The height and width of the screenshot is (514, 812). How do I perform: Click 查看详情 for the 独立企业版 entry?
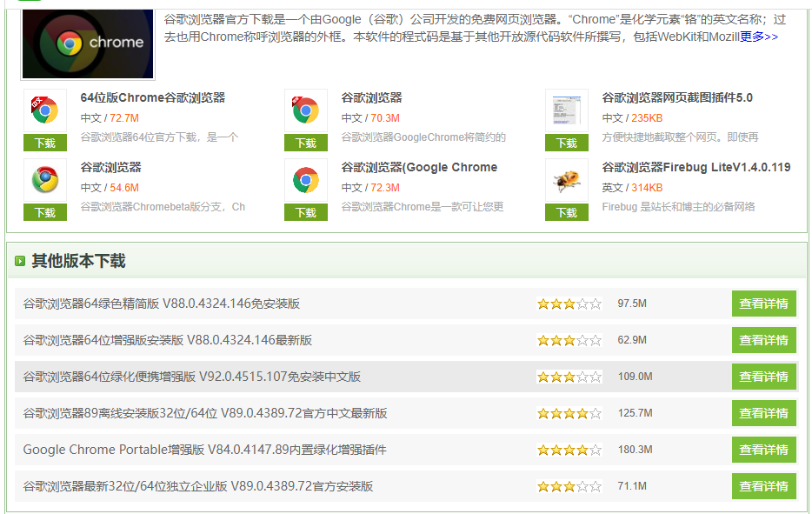click(763, 486)
